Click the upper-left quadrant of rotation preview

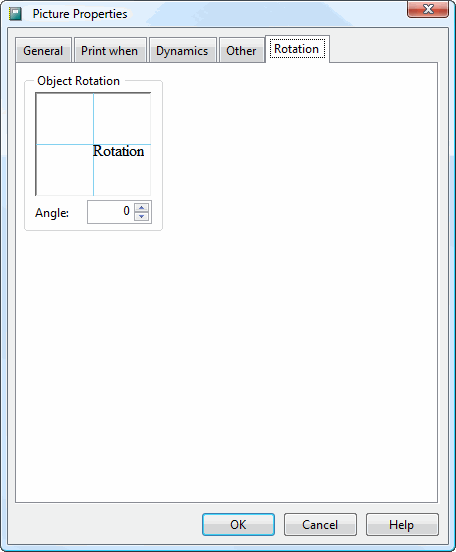click(65, 119)
